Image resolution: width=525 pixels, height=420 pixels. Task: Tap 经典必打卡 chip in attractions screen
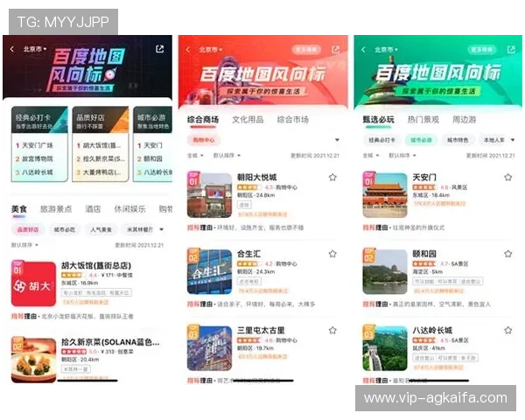(381, 140)
